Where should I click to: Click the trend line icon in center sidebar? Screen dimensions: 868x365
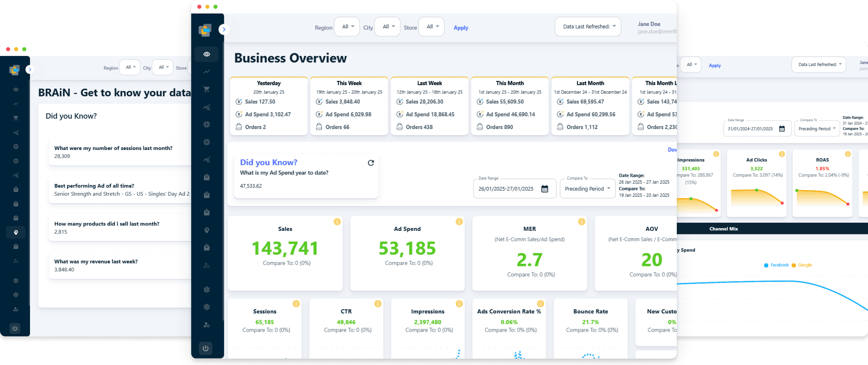point(207,71)
